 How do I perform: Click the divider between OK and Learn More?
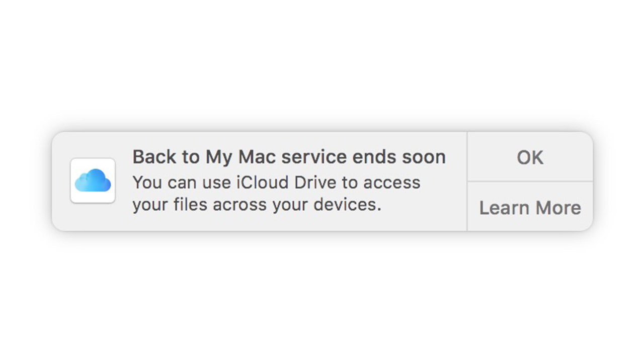click(530, 182)
